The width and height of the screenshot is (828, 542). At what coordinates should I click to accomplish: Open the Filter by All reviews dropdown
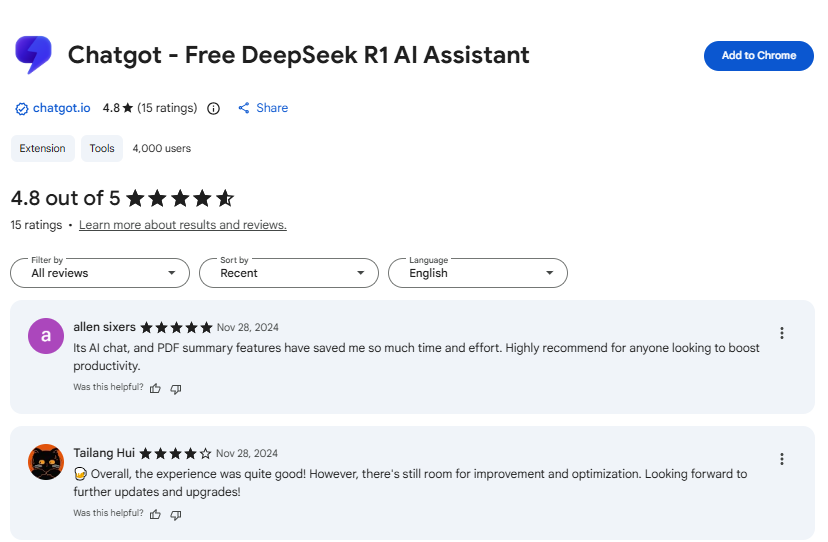click(x=100, y=272)
